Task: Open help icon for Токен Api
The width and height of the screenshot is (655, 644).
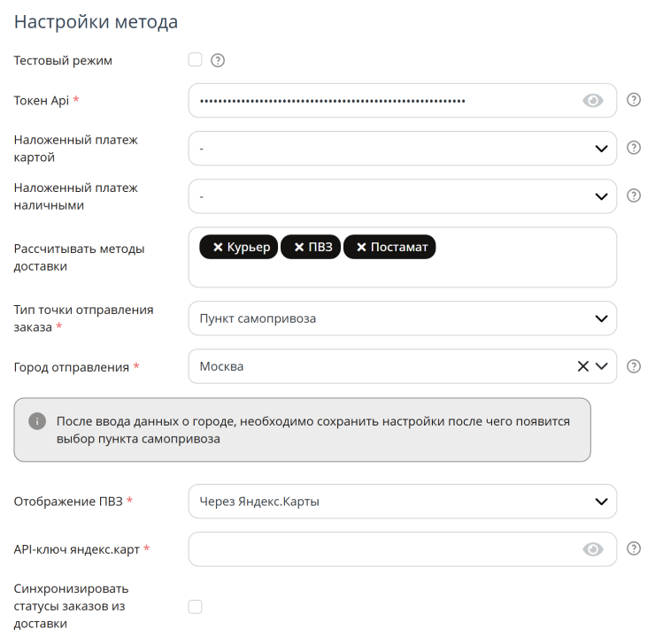Action: click(634, 100)
